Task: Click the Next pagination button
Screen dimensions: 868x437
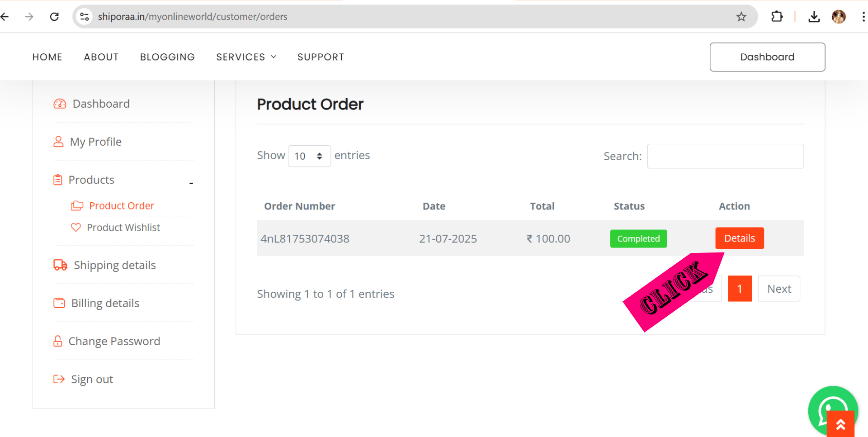Action: point(778,289)
